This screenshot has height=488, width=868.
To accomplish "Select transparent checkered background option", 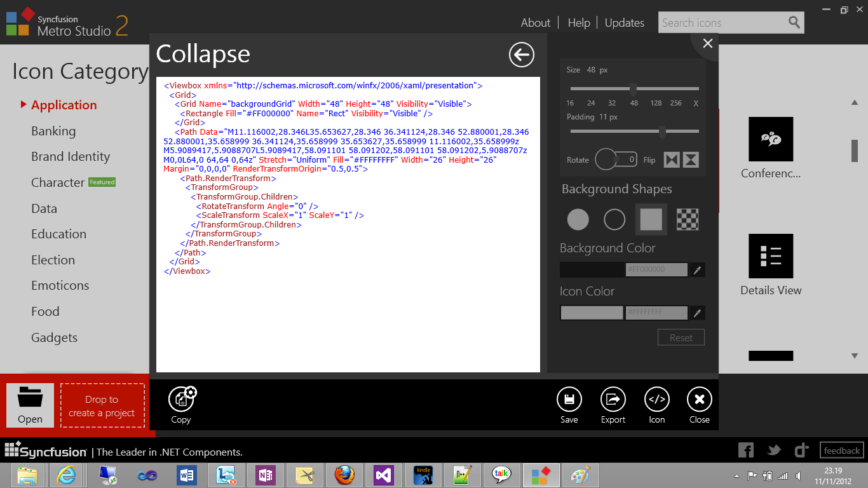I will click(x=688, y=220).
